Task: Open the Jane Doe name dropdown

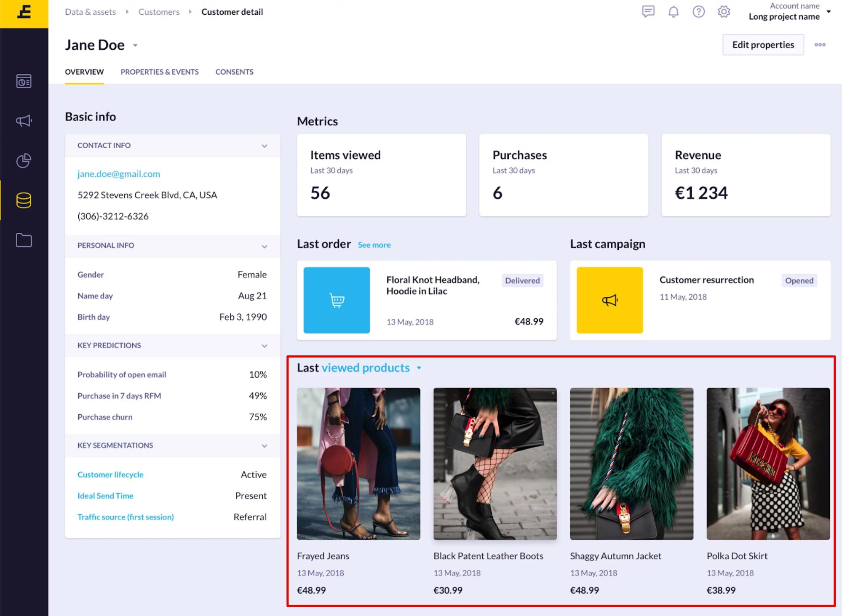Action: 135,45
